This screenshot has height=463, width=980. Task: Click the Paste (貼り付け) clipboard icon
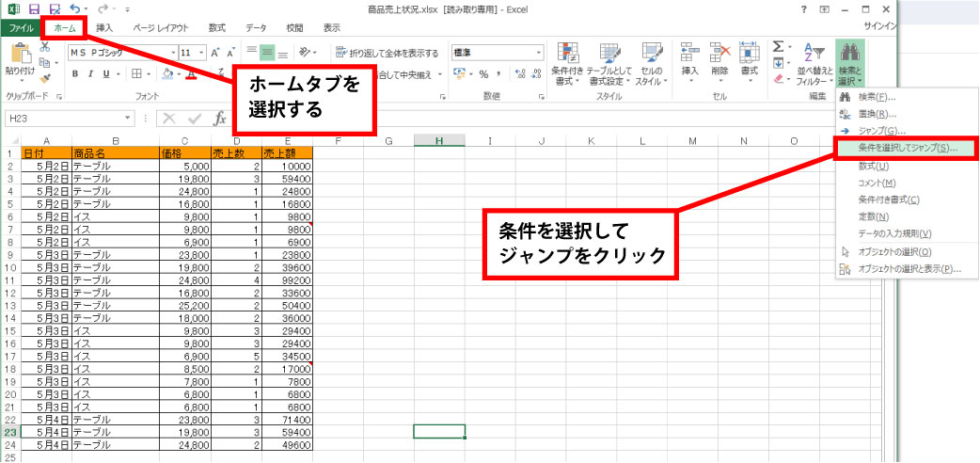[21, 55]
